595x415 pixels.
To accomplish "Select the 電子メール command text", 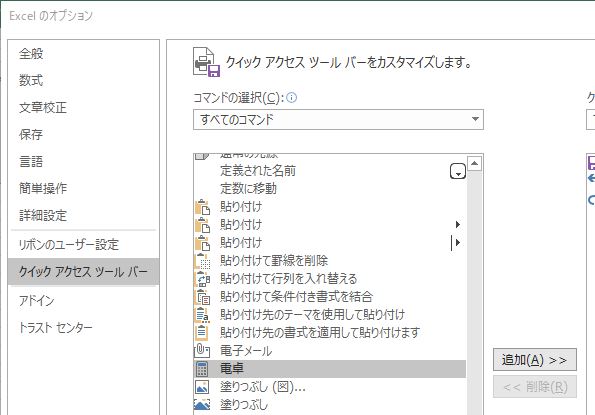I will pyautogui.click(x=246, y=351).
